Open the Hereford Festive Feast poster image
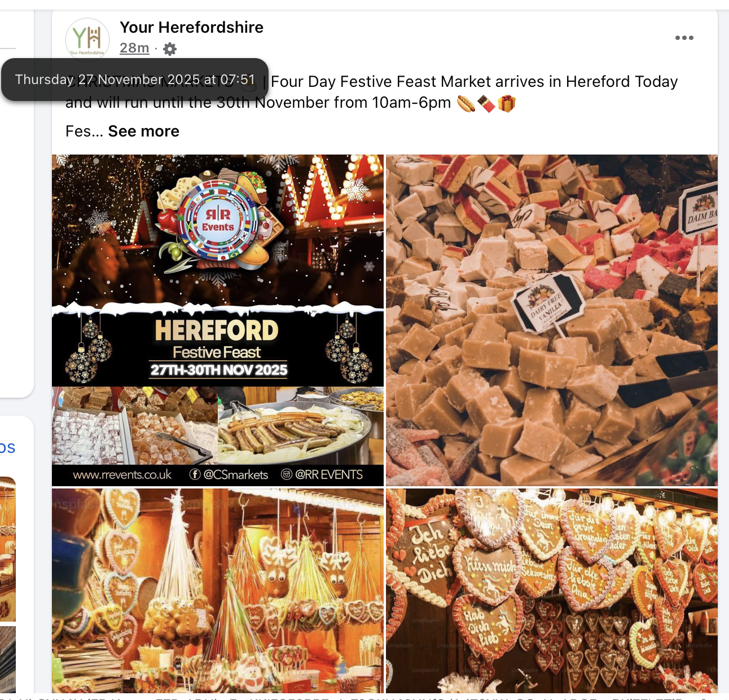Screen dimensions: 729x700 pos(218,320)
